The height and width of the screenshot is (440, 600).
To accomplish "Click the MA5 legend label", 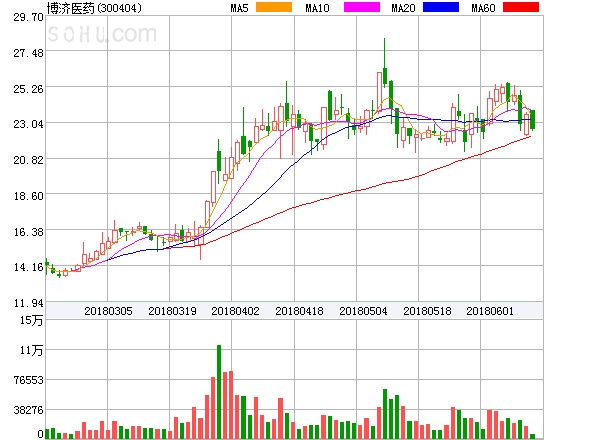I will coord(239,8).
